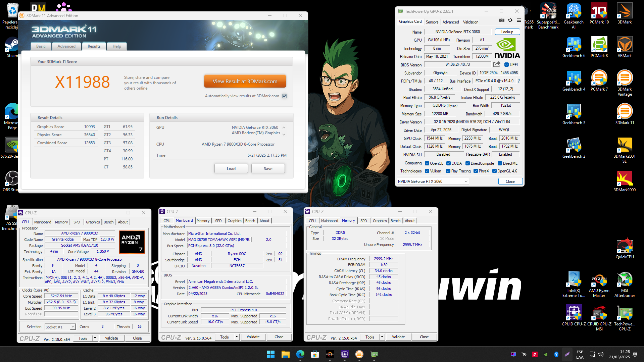Open CPUID CPU-Z MSI desktop icon
Screen dimensions: 644x362
click(x=599, y=318)
